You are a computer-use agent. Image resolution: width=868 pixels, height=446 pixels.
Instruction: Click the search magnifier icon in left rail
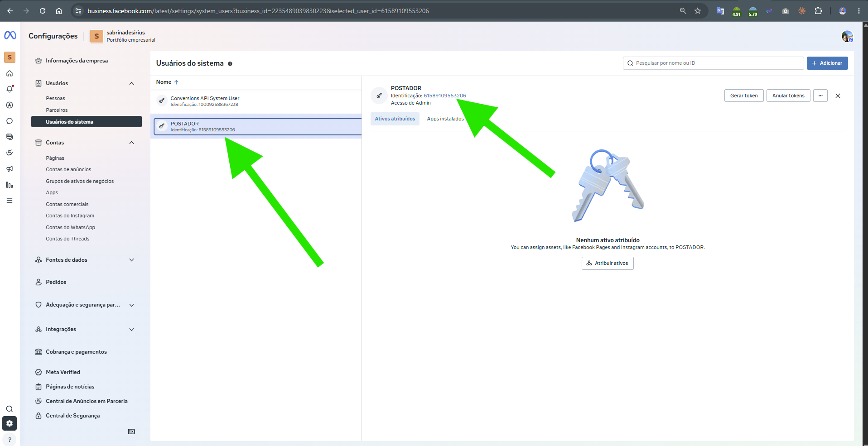click(10, 409)
